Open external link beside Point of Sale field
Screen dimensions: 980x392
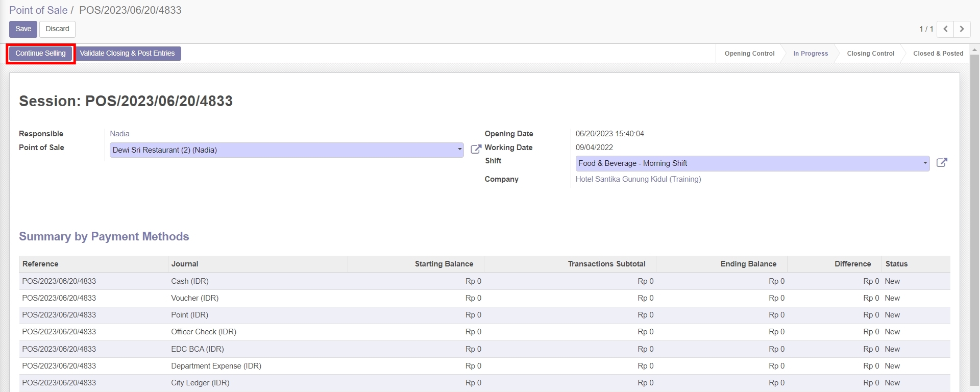tap(476, 149)
